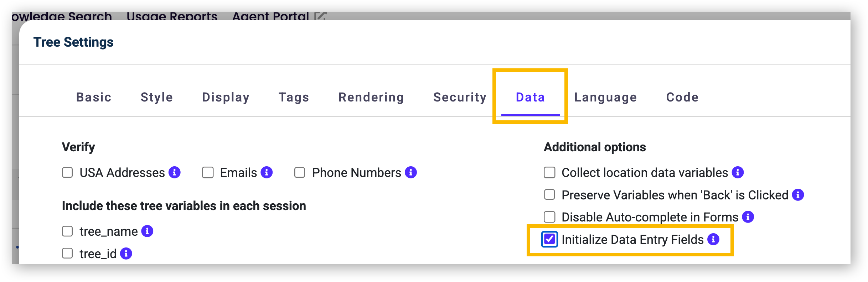Screen dimensions: 868x282
Task: Open Agent Portal external link icon
Action: (320, 16)
